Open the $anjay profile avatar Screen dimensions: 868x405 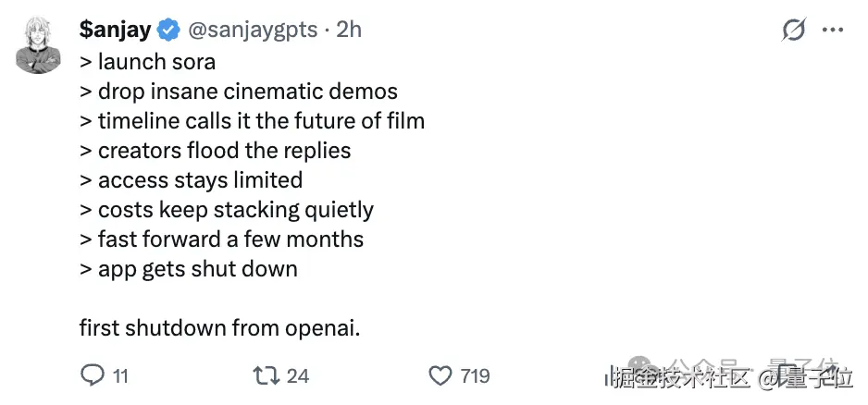[38, 44]
